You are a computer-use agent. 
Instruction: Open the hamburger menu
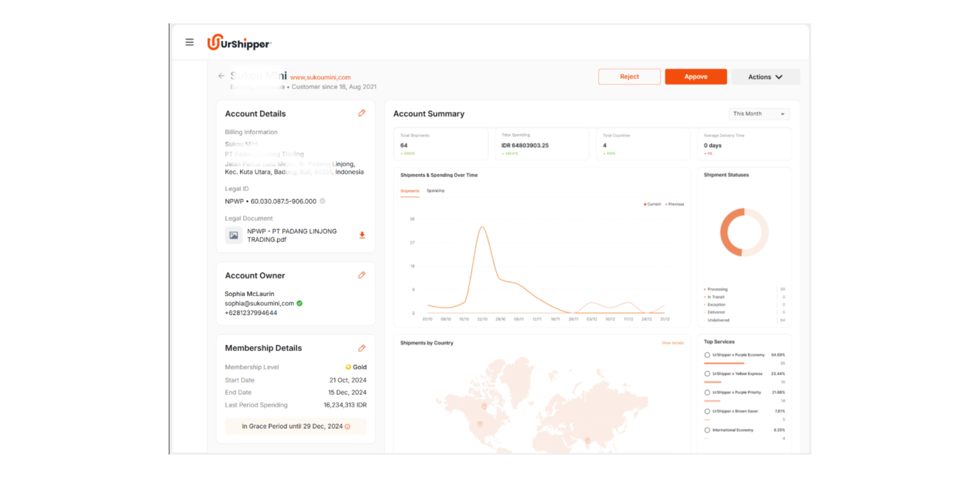[x=189, y=42]
